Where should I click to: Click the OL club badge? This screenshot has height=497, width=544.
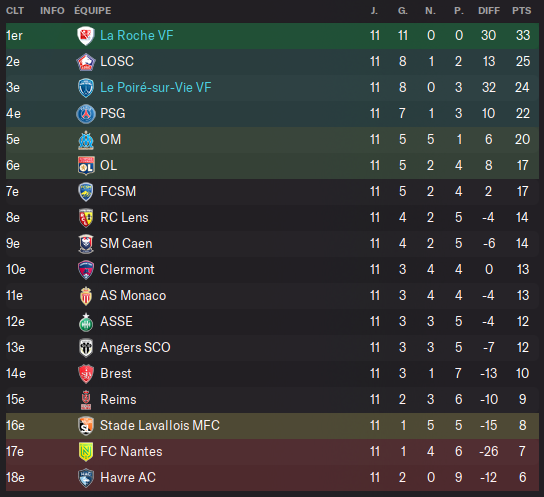click(x=86, y=166)
